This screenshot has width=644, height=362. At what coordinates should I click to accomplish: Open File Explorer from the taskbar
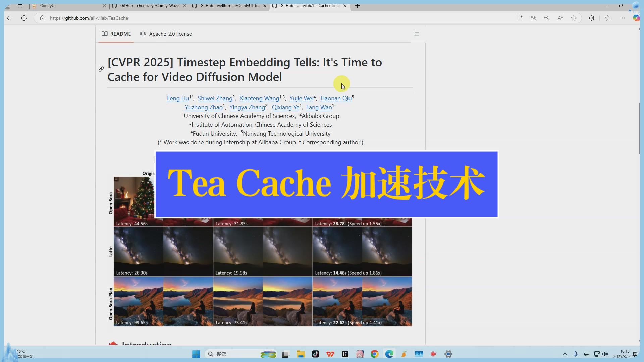pyautogui.click(x=301, y=354)
